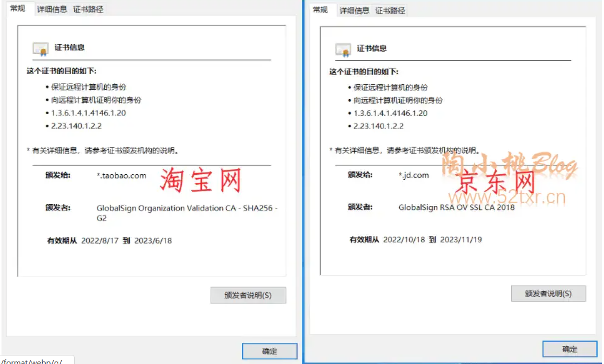The height and width of the screenshot is (364, 604).
Task: Click issuer text GlobalSign Organization Validation CA
Action: (x=187, y=213)
